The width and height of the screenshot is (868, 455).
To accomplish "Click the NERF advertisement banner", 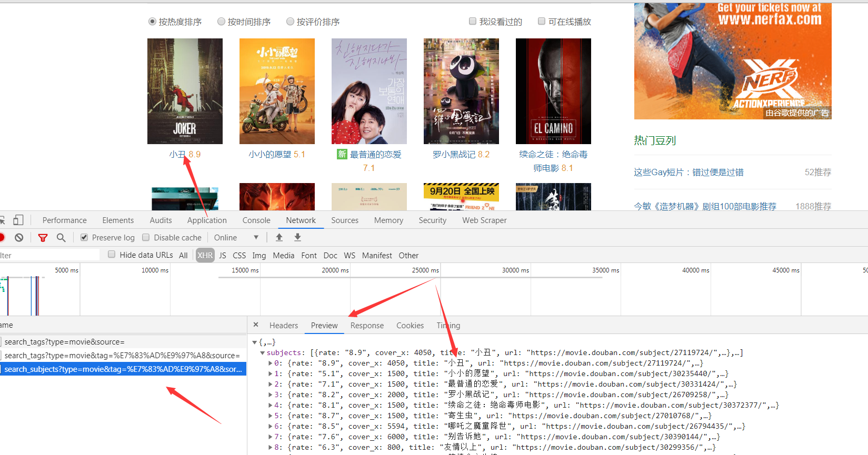I will pos(733,61).
